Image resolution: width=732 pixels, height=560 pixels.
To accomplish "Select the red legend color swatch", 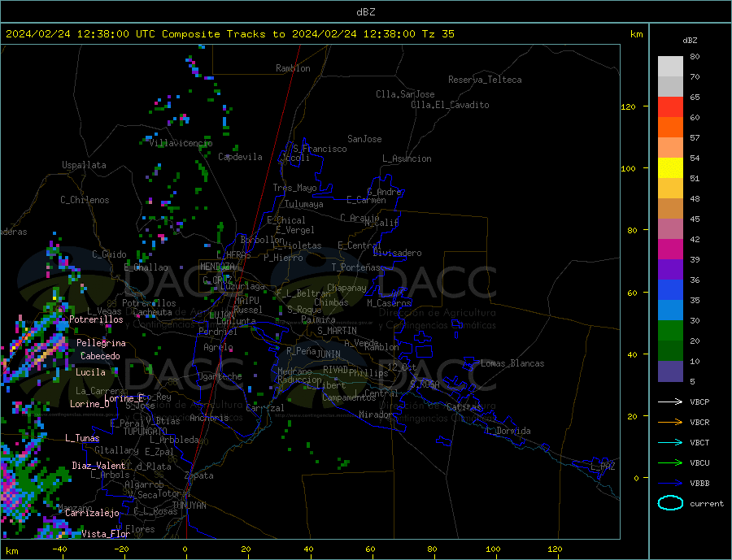I will (670, 106).
